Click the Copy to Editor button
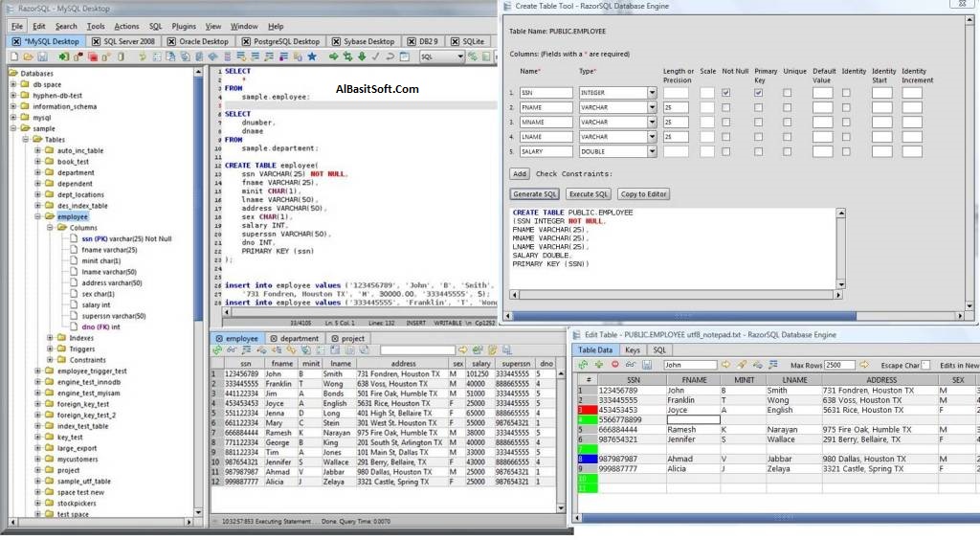980x540 pixels. pos(644,193)
